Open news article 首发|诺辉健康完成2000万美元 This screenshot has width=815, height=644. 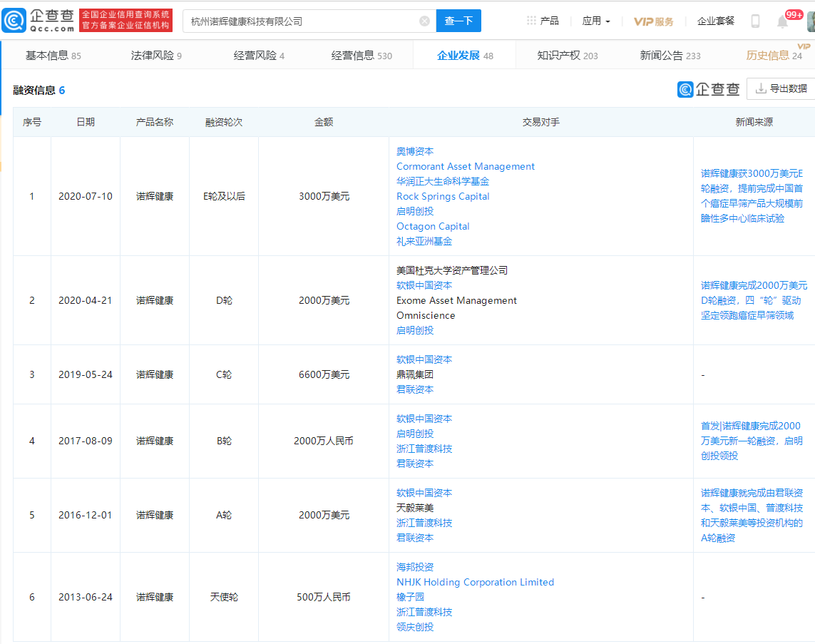[752, 441]
